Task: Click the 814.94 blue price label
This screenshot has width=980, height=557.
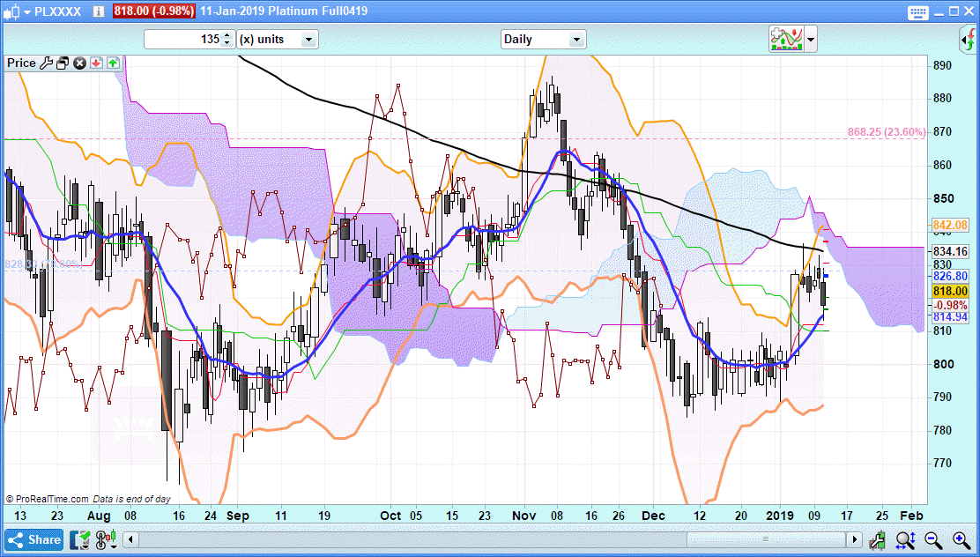Action: pos(950,317)
